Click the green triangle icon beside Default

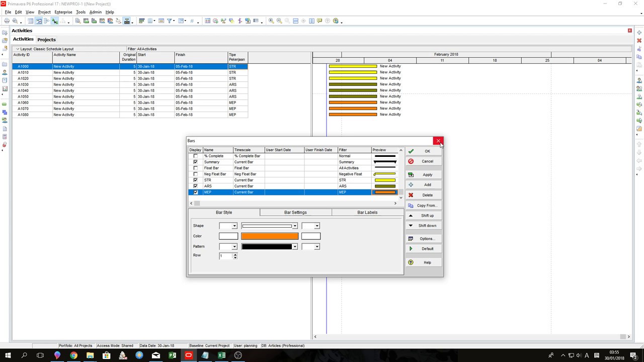(411, 249)
